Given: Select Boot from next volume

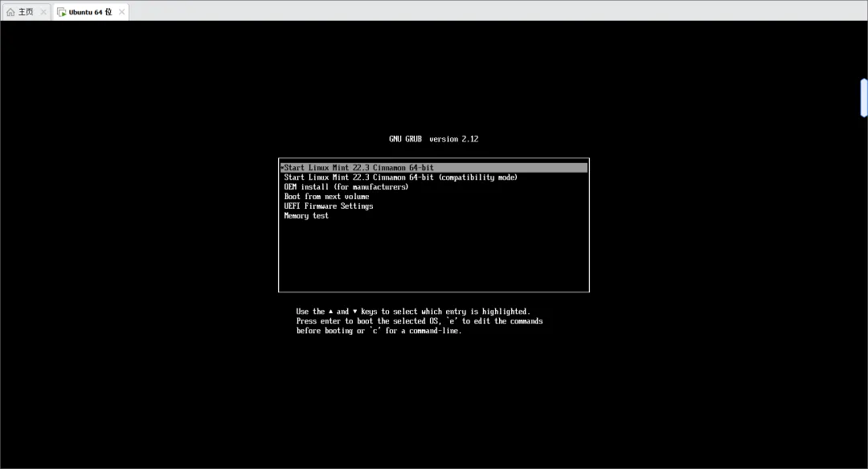Looking at the screenshot, I should [326, 196].
